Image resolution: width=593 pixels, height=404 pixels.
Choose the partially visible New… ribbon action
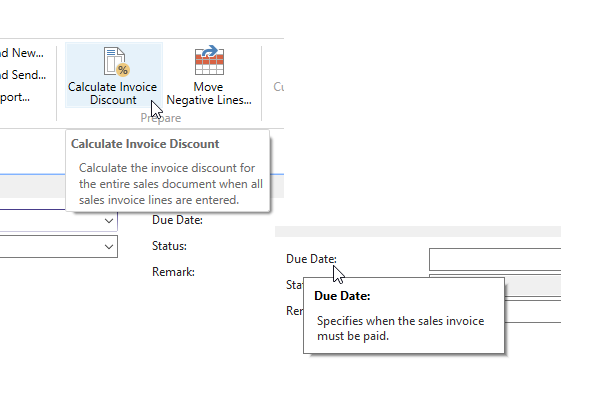[x=22, y=53]
